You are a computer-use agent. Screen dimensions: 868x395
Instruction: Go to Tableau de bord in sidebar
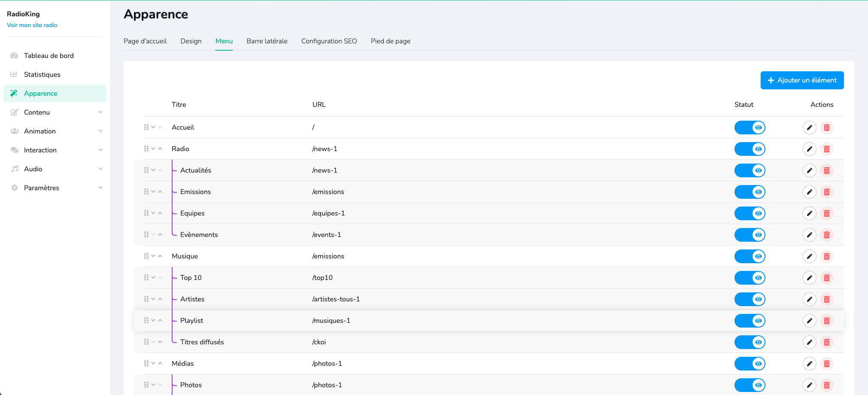[49, 56]
